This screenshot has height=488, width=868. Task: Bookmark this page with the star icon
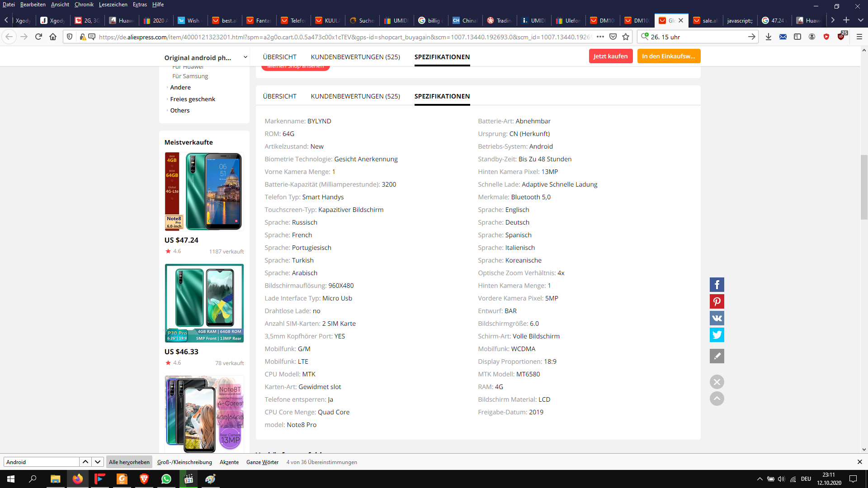click(x=626, y=37)
